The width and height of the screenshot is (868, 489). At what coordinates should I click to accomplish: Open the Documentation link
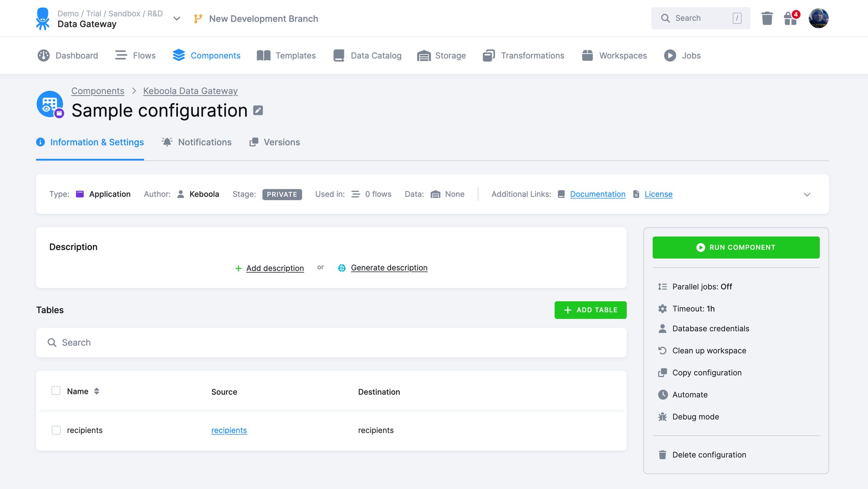[x=598, y=194]
